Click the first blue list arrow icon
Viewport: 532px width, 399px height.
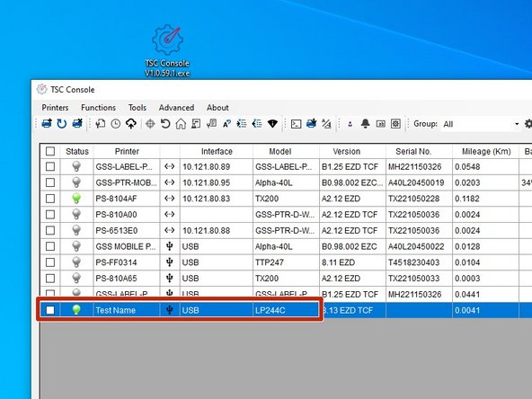[242, 124]
